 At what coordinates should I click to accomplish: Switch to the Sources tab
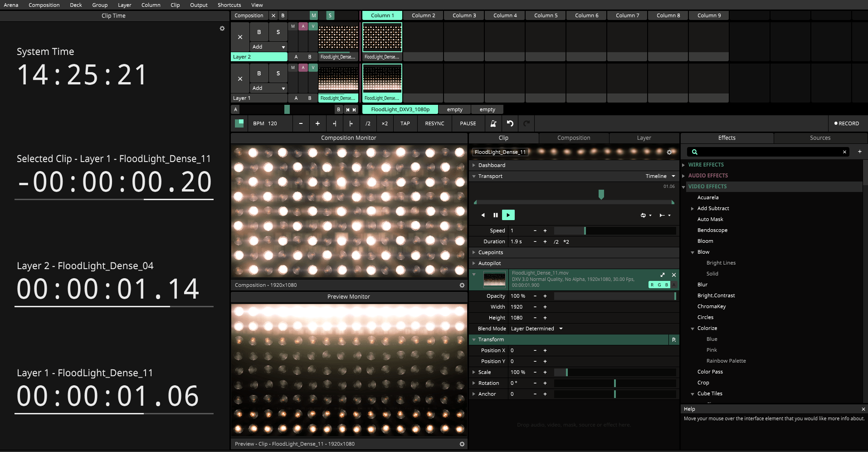(x=819, y=138)
